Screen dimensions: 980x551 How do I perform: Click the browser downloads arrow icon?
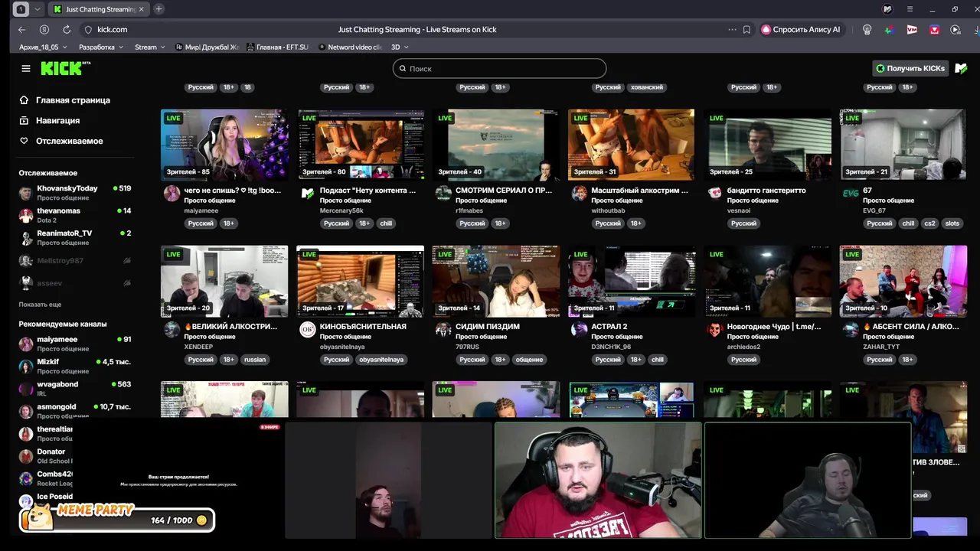tap(975, 29)
